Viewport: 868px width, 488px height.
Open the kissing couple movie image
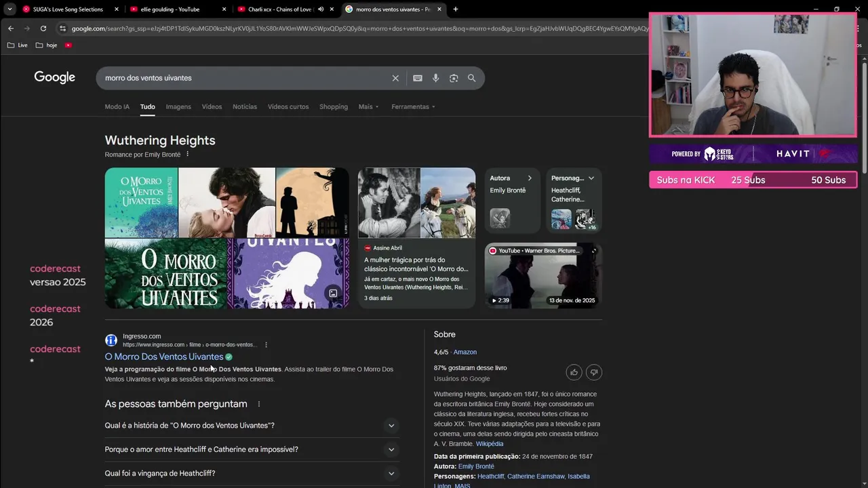(226, 203)
